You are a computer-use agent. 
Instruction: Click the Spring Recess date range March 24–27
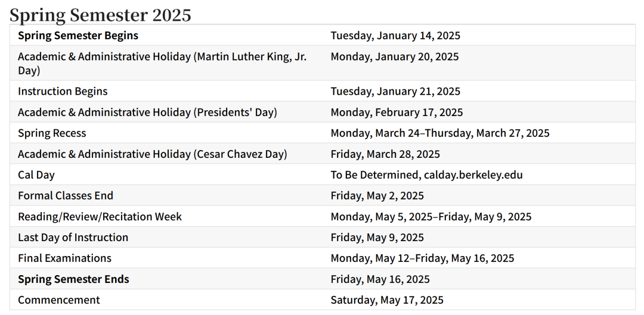point(440,133)
